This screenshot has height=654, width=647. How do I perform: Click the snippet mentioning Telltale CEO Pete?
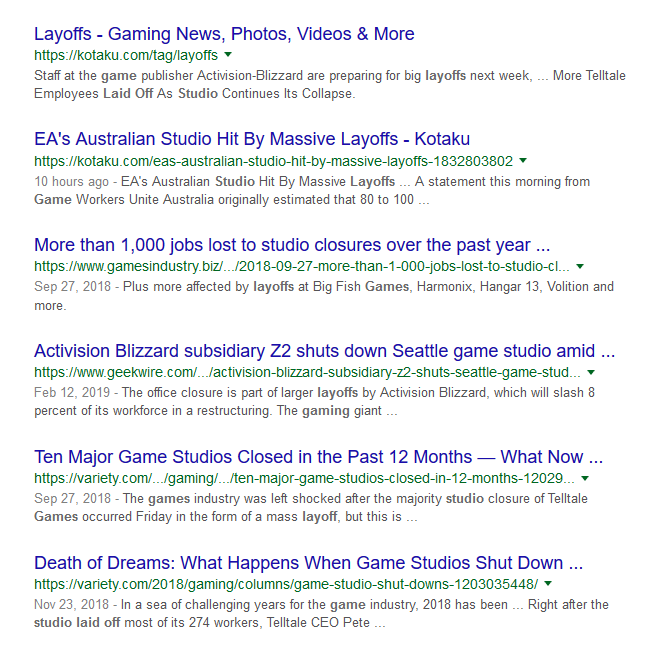[x=320, y=613]
